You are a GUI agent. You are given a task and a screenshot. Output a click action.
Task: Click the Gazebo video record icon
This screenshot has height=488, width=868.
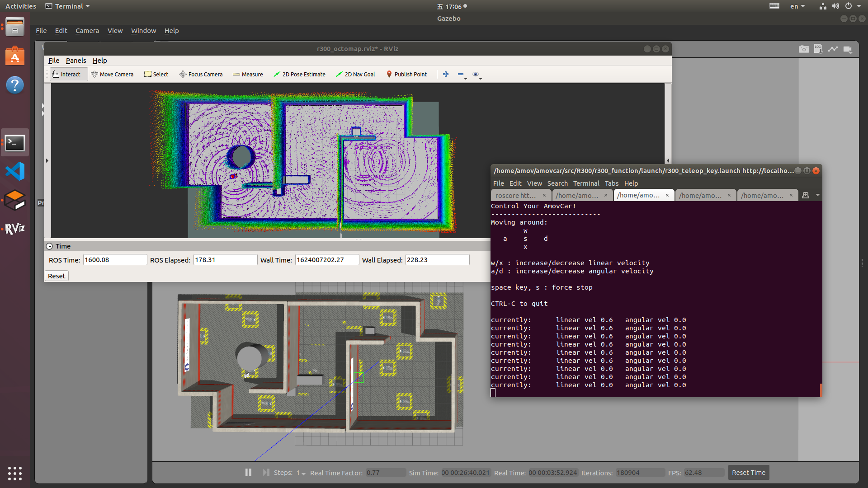pyautogui.click(x=848, y=49)
